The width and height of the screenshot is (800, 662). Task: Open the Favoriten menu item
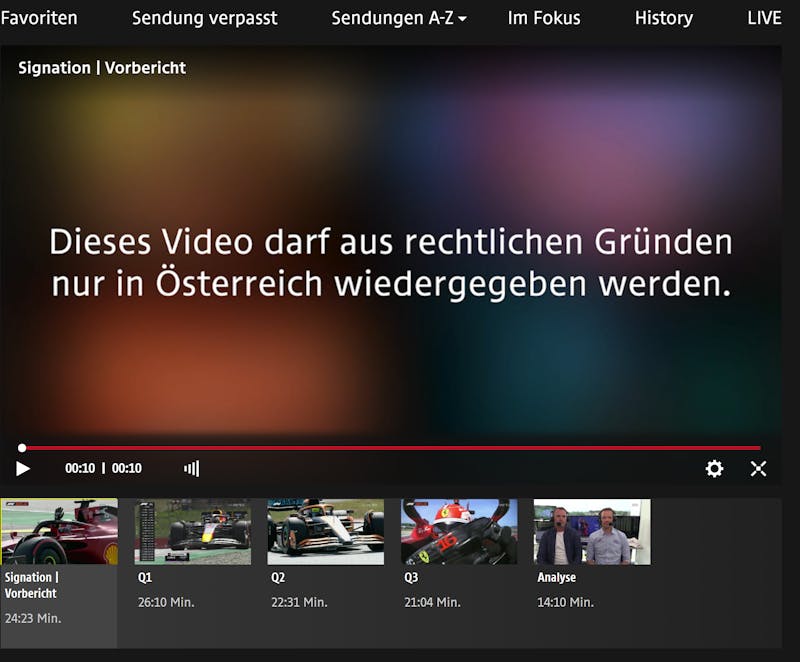[39, 18]
